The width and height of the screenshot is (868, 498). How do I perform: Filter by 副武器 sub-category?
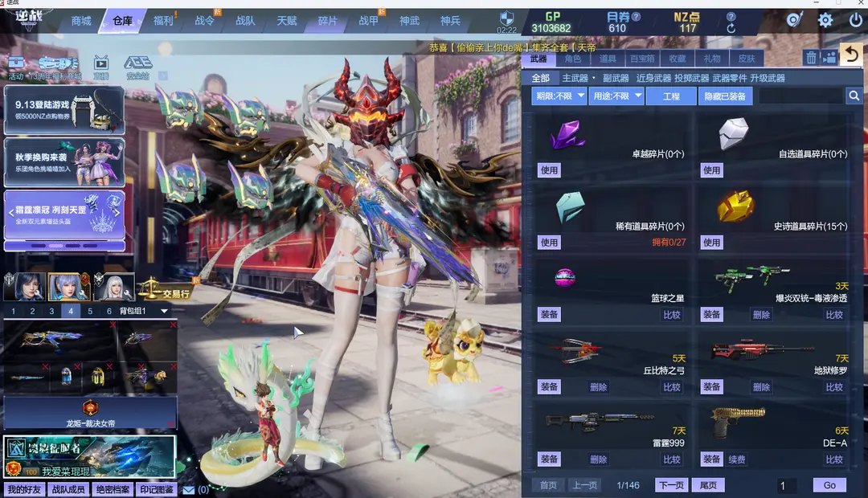pyautogui.click(x=616, y=78)
